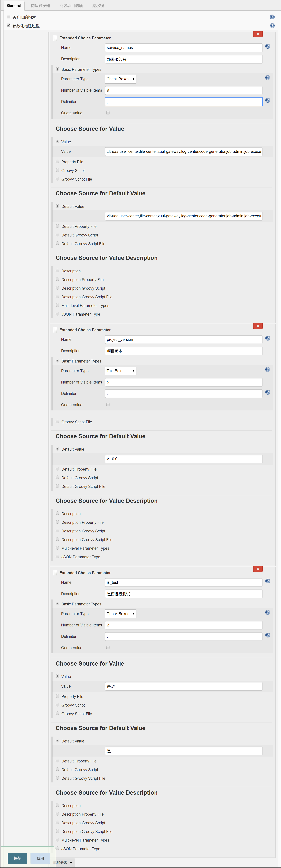Image resolution: width=281 pixels, height=868 pixels.
Task: Edit the service_names Value list field
Action: [183, 152]
